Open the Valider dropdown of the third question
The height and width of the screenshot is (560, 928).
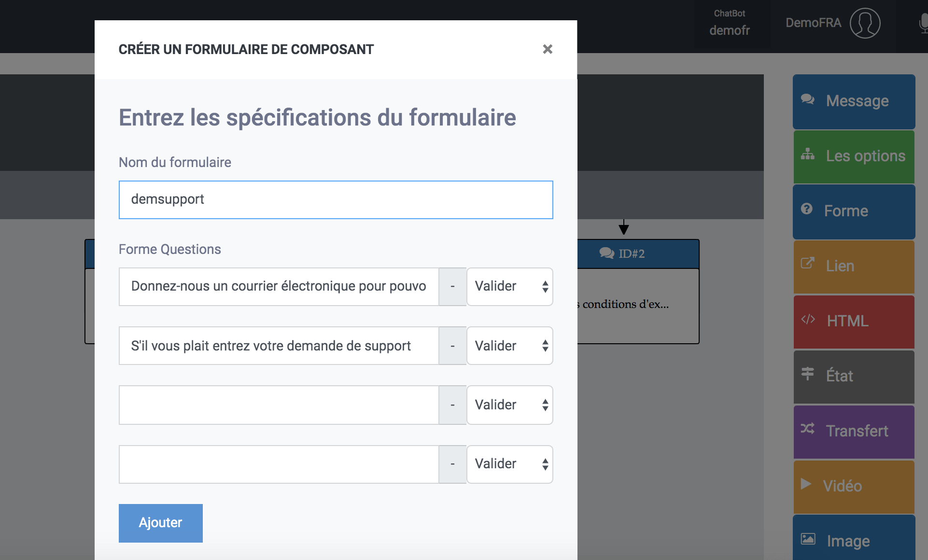pyautogui.click(x=510, y=405)
